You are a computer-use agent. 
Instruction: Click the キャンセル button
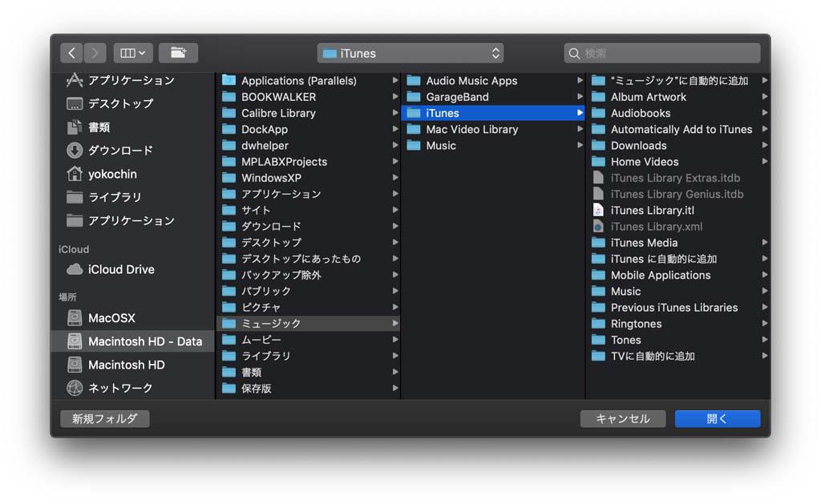coord(623,419)
